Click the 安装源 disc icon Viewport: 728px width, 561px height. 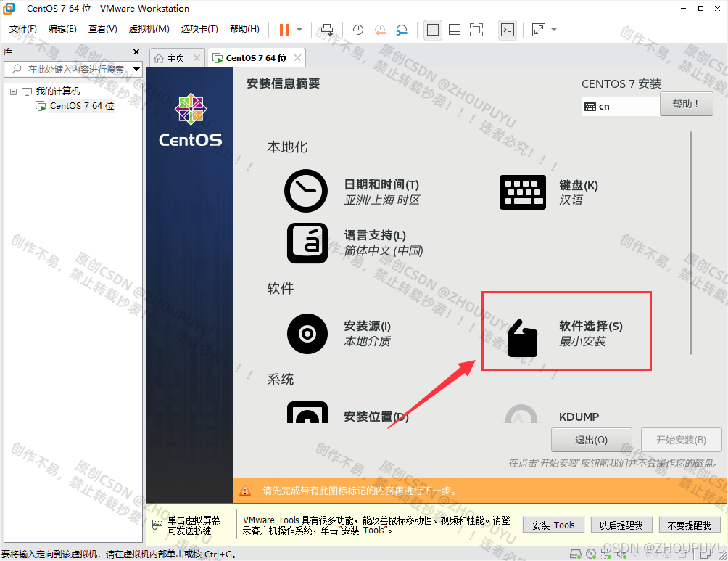coord(307,334)
